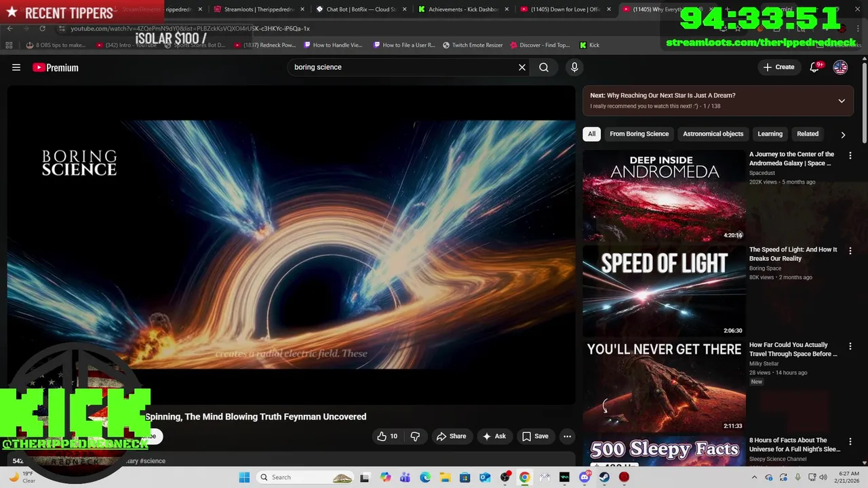
Task: Open Discord from the taskbar
Action: click(x=585, y=477)
